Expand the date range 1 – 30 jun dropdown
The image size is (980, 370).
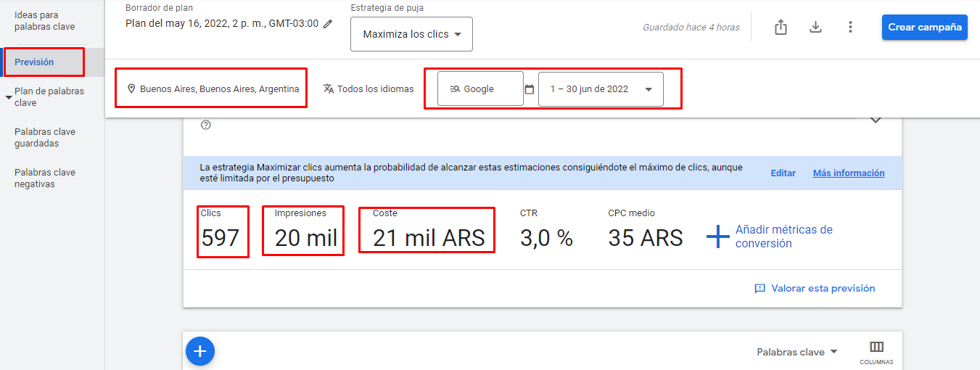pos(648,89)
